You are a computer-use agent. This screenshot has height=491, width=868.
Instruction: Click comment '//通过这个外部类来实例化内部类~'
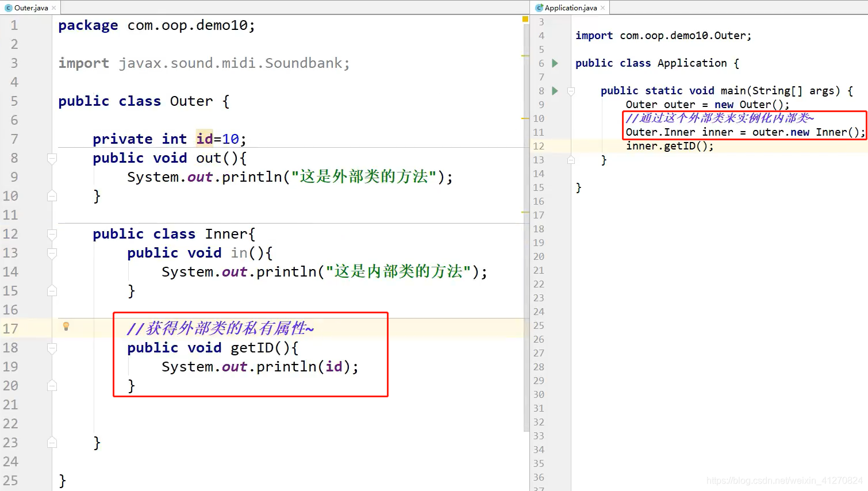click(x=720, y=118)
